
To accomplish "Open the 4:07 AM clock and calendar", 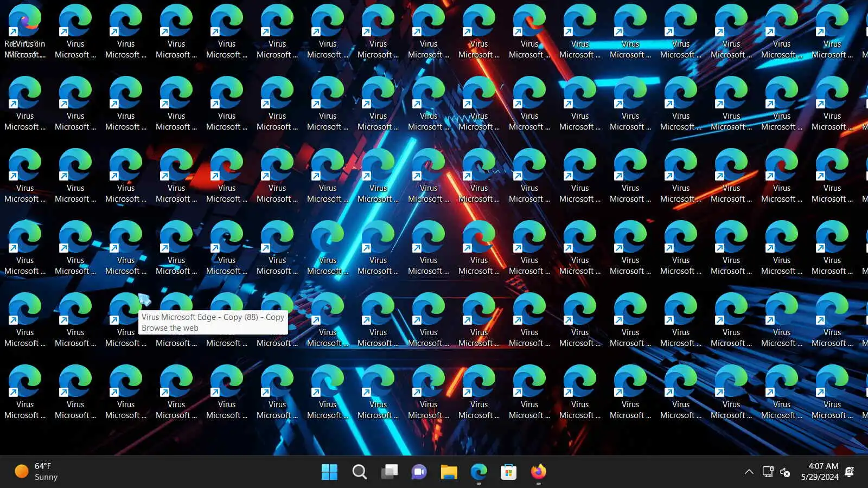I will [820, 472].
